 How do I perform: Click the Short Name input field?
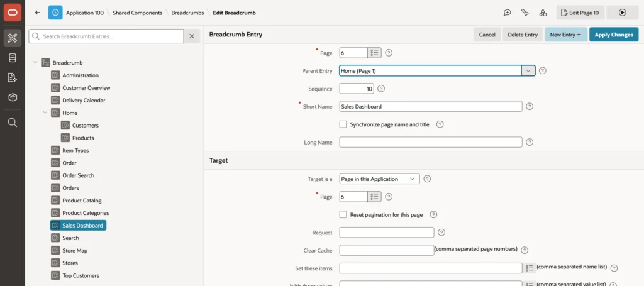(431, 107)
